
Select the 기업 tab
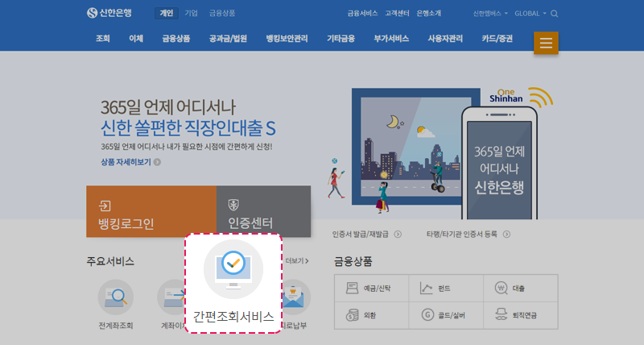click(191, 13)
